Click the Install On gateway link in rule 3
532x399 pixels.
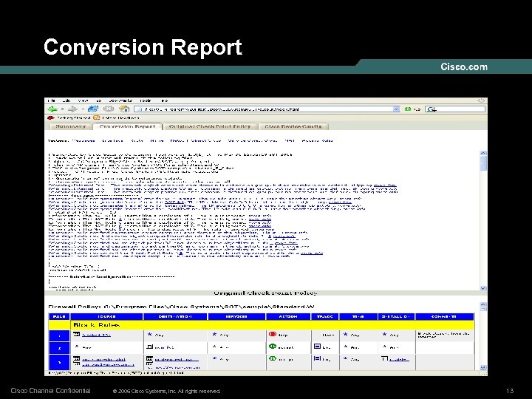click(399, 359)
